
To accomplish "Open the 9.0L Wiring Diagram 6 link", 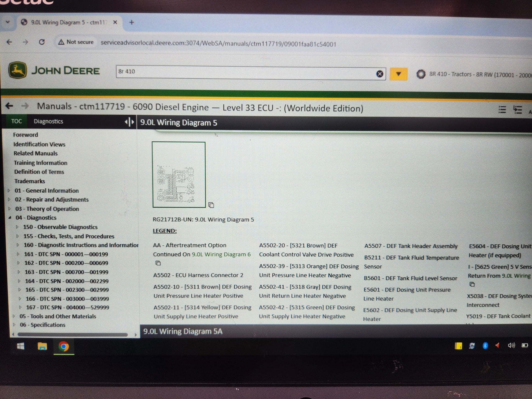I will [x=221, y=254].
